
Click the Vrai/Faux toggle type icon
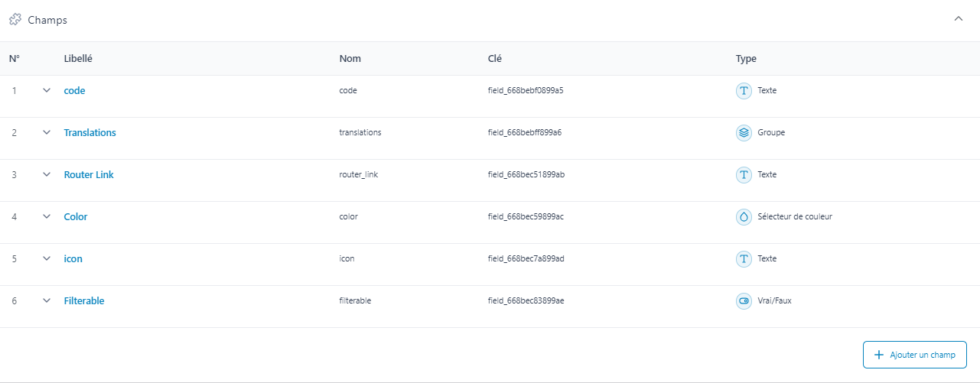click(743, 301)
